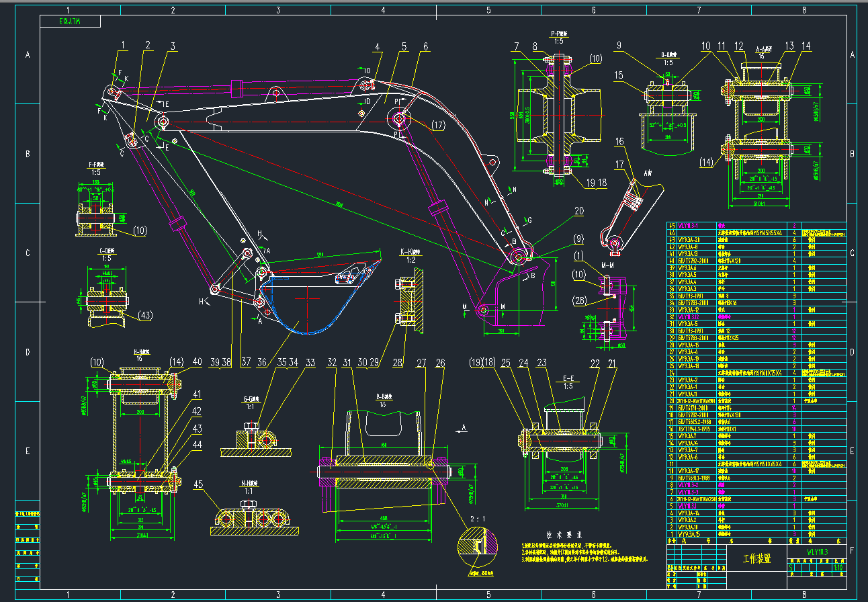Select the 'F-F' section view title
The image size is (868, 602).
[97, 163]
